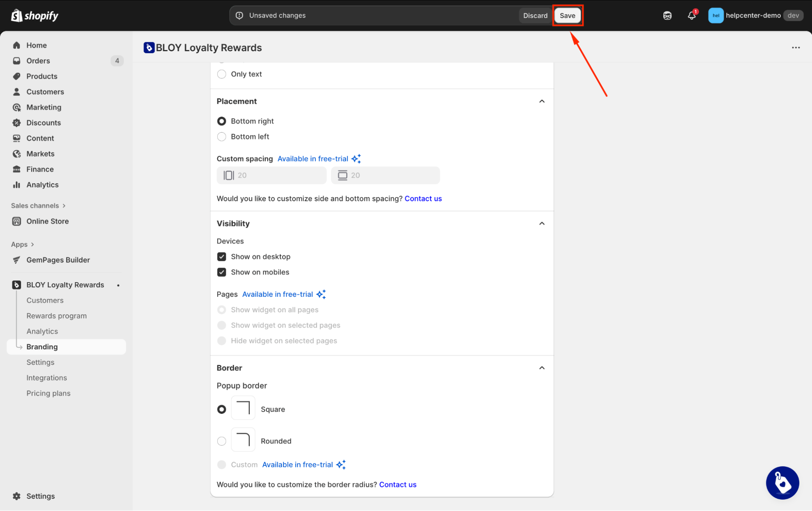
Task: Open the floating BLOY rewards widget button
Action: click(782, 483)
